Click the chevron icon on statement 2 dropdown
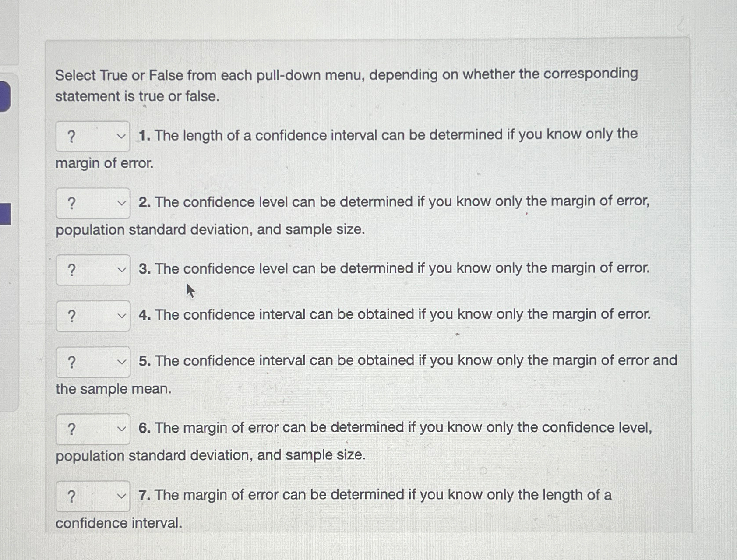Image resolution: width=737 pixels, height=560 pixels. tap(122, 203)
